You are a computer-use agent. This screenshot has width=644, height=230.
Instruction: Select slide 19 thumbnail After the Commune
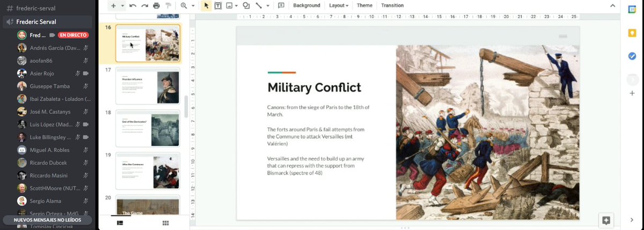coord(148,171)
